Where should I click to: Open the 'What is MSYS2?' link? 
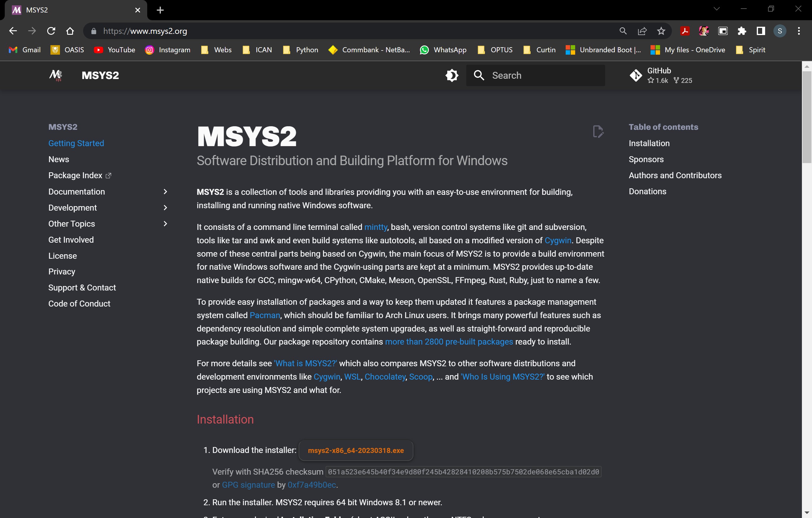tap(305, 364)
